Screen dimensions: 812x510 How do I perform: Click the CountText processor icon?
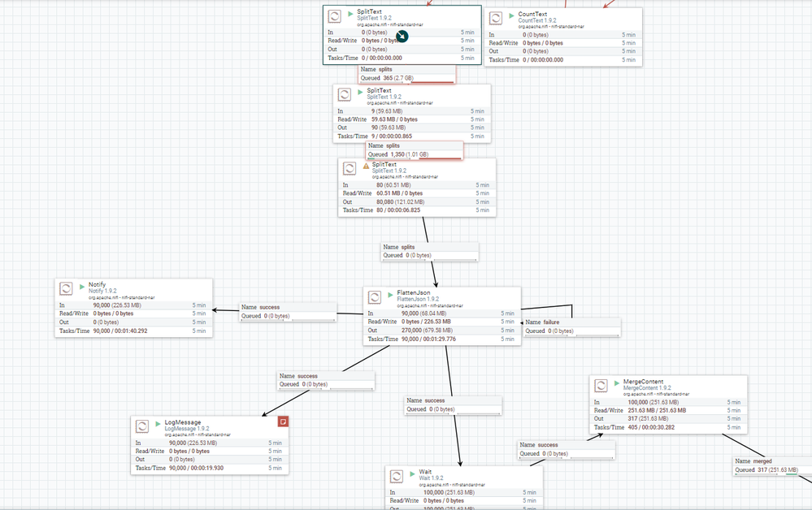(496, 18)
